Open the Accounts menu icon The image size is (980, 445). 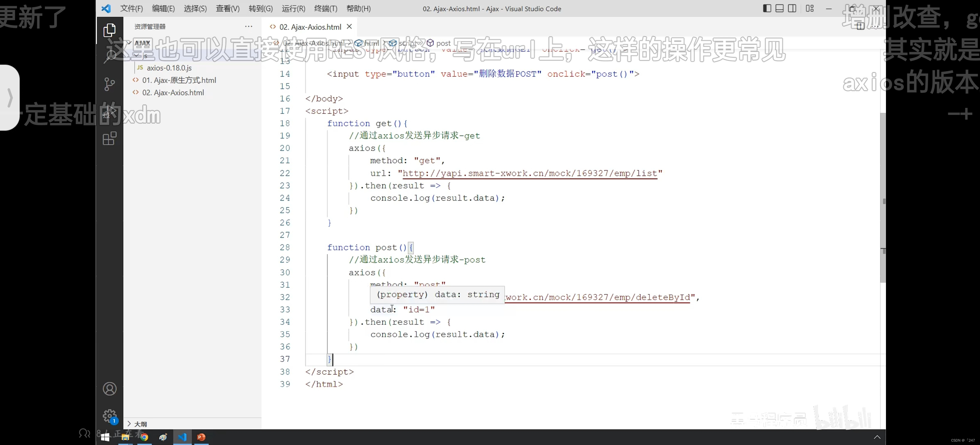110,389
